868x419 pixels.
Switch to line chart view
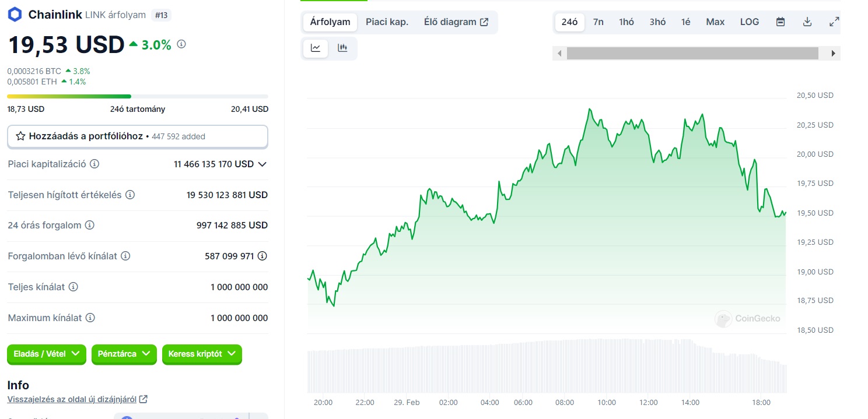316,48
